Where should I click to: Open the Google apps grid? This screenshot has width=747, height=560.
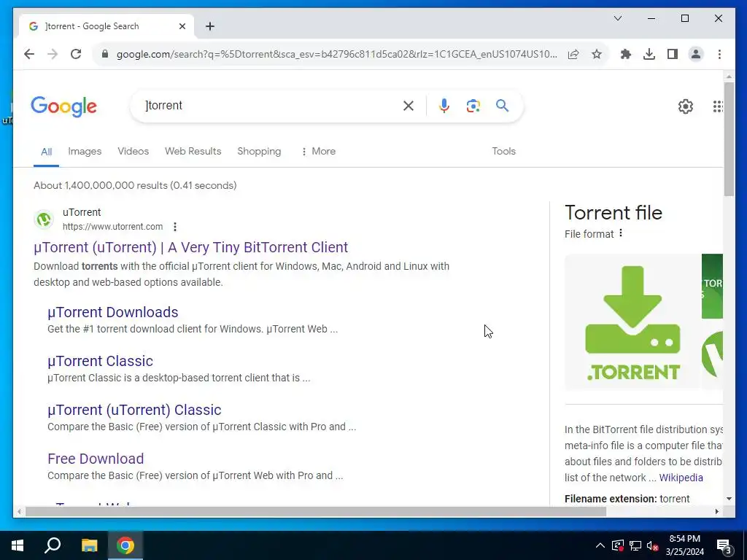(x=718, y=106)
